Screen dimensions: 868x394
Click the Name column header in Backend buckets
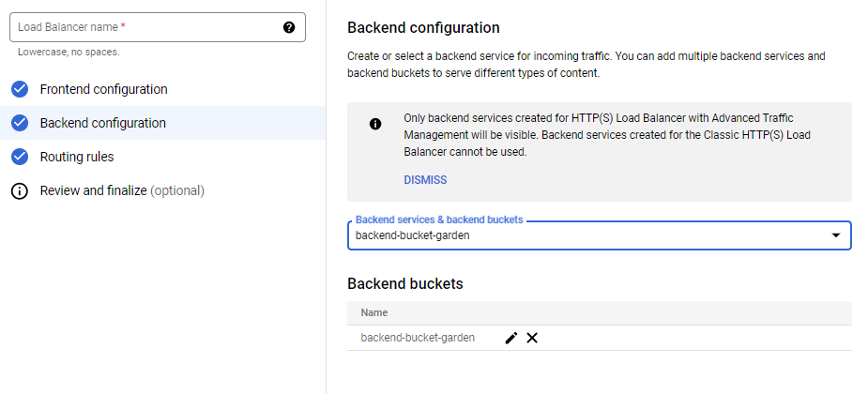374,312
